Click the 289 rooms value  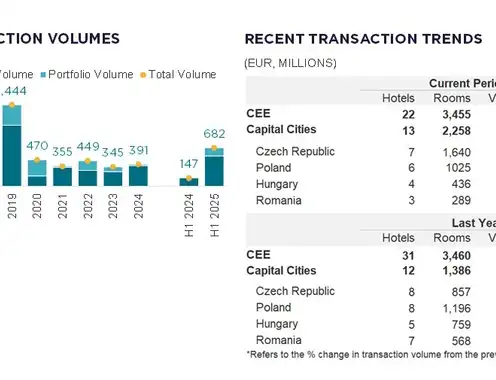(461, 200)
